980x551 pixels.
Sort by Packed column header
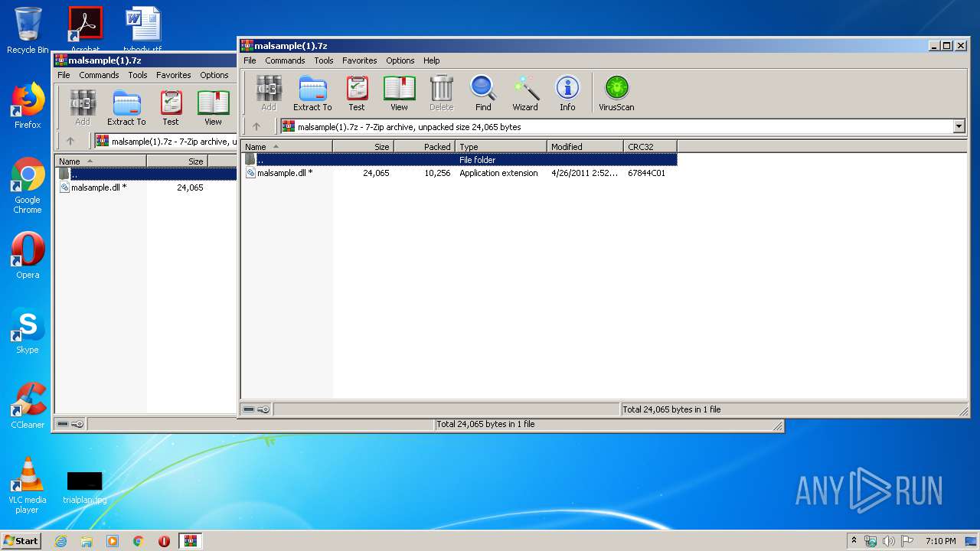[x=425, y=147]
